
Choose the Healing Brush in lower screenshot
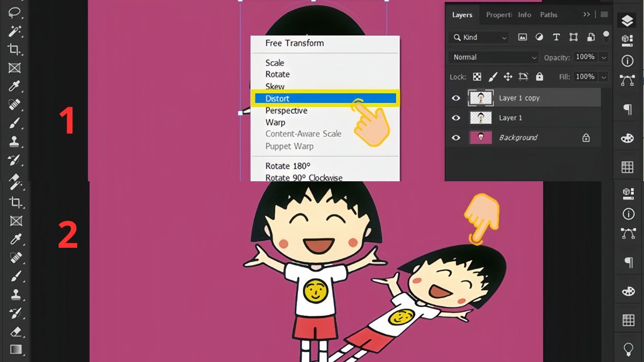pos(15,257)
